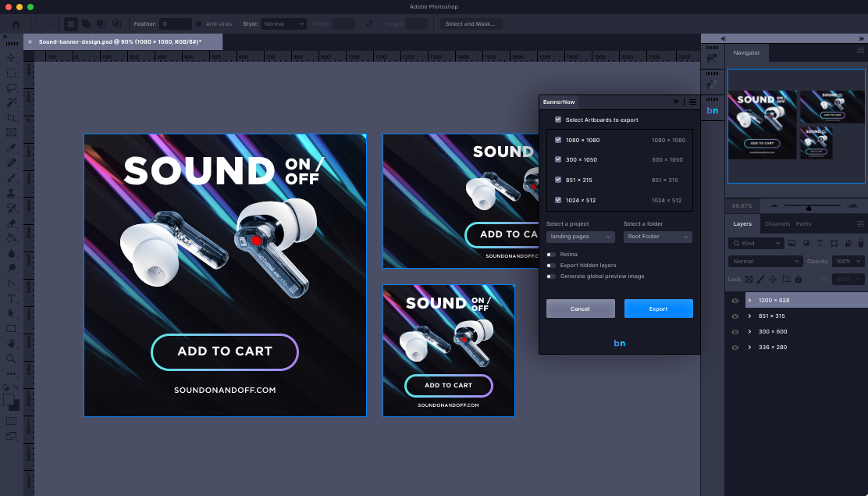
Task: Open the layer Kind filter dropdown
Action: pos(756,243)
